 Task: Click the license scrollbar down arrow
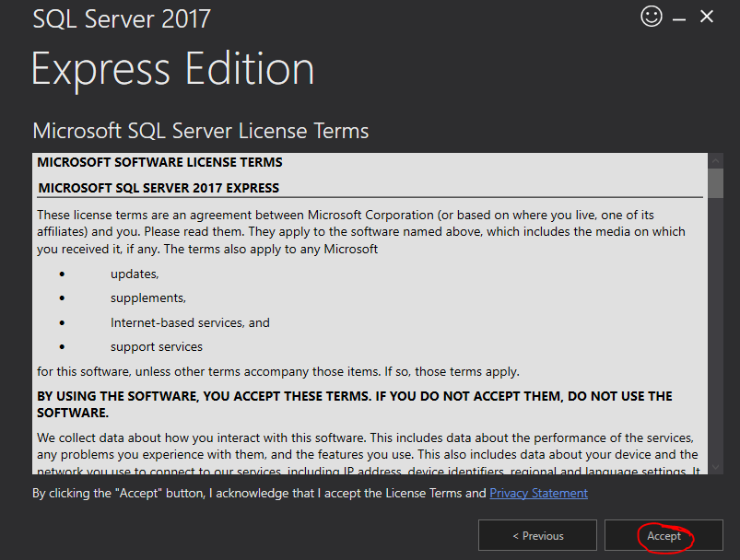pos(715,467)
